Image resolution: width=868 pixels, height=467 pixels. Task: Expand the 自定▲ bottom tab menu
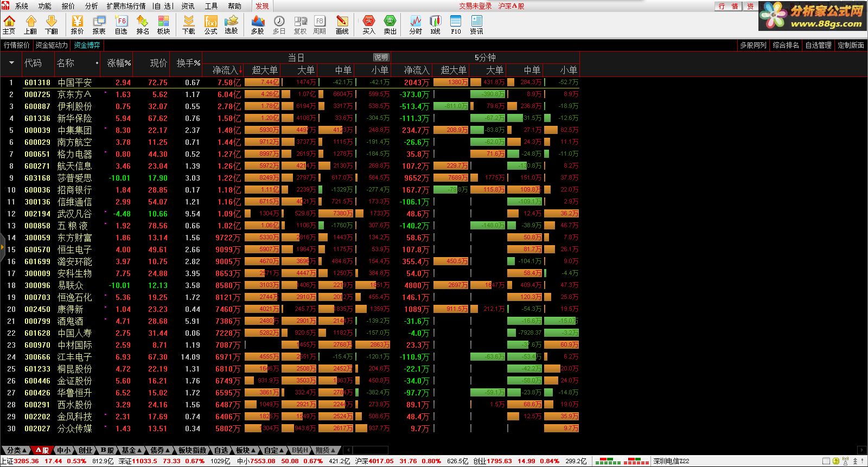[x=275, y=450]
